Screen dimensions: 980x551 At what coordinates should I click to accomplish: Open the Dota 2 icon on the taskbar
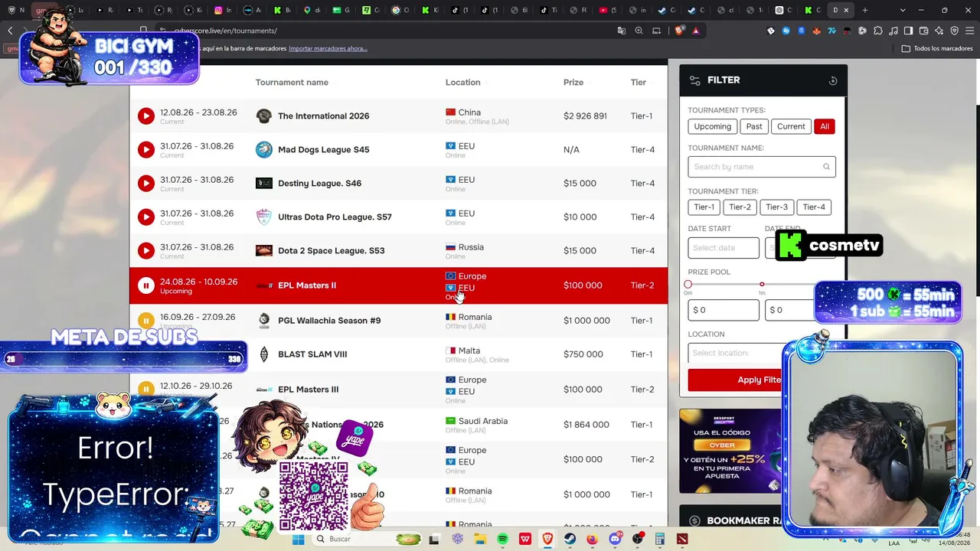click(x=682, y=539)
